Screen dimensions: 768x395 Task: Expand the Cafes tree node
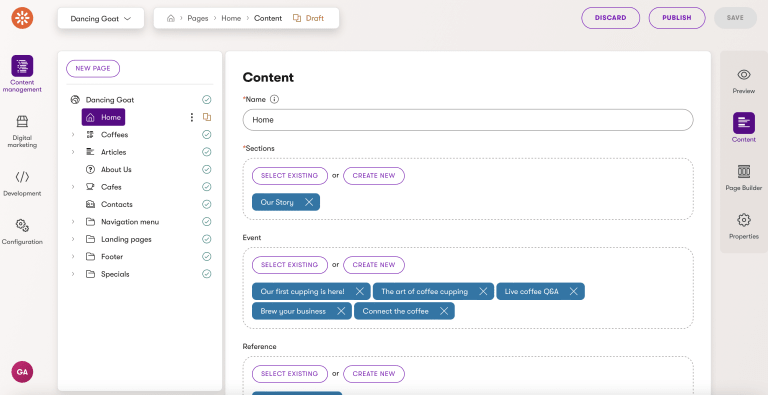click(x=73, y=187)
